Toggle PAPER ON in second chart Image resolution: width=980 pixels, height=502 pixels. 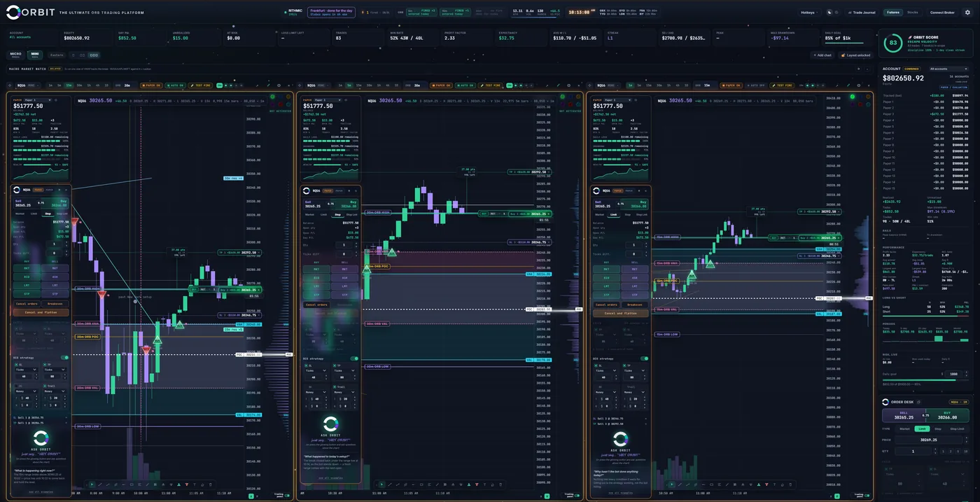pos(442,85)
